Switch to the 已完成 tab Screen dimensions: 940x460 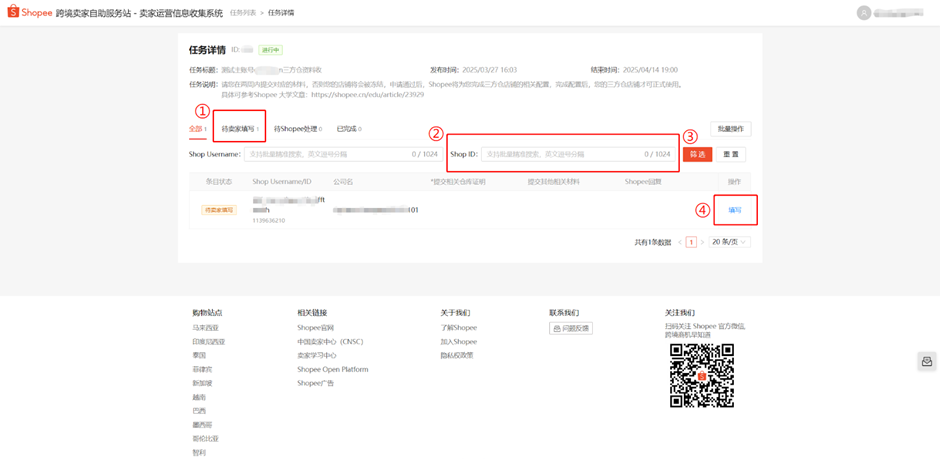(349, 129)
